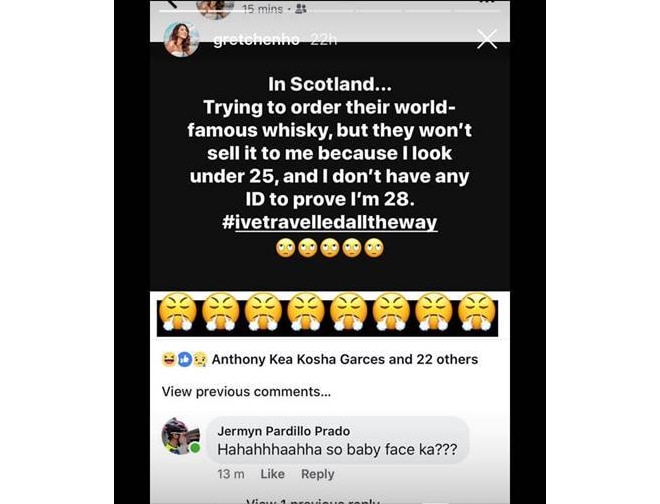Open reactions list by Anthony Kea Kosha Garces
This screenshot has height=504, width=660.
345,359
